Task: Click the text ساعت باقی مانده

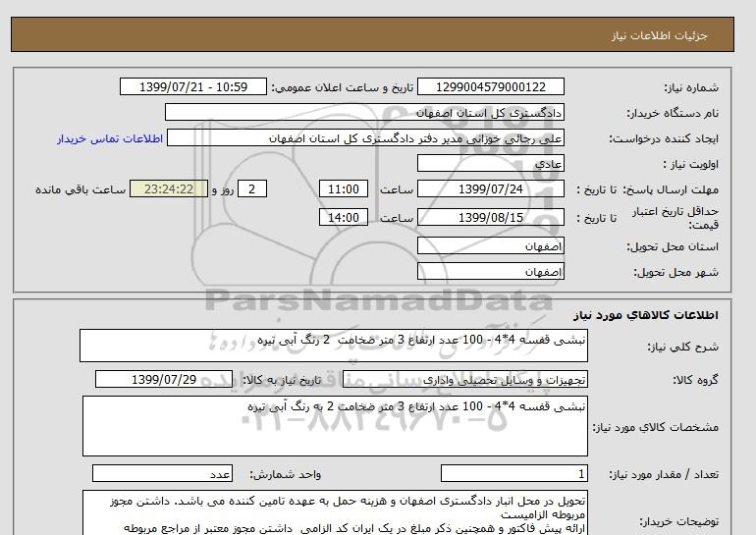Action: [81, 189]
